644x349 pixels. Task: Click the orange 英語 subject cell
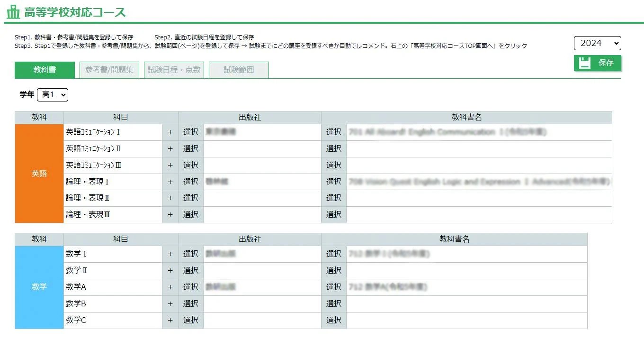pos(39,174)
